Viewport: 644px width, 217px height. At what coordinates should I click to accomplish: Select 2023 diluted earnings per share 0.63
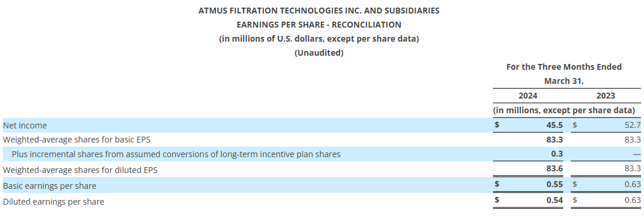[x=632, y=200]
